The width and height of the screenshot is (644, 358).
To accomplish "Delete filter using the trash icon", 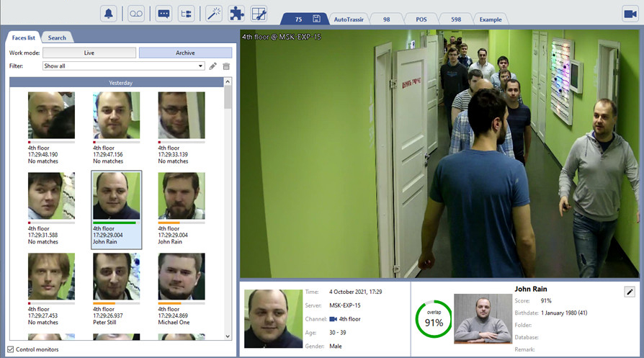I will (226, 66).
